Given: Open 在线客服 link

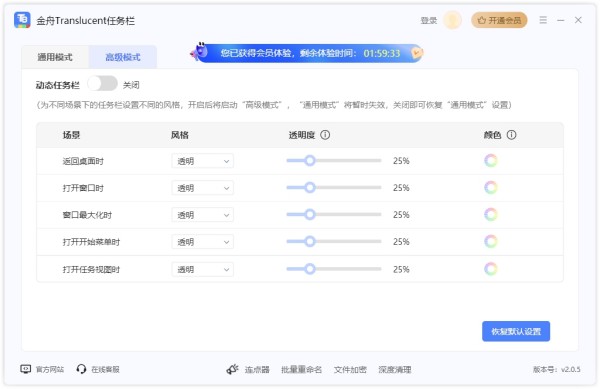Looking at the screenshot, I should click(x=105, y=369).
